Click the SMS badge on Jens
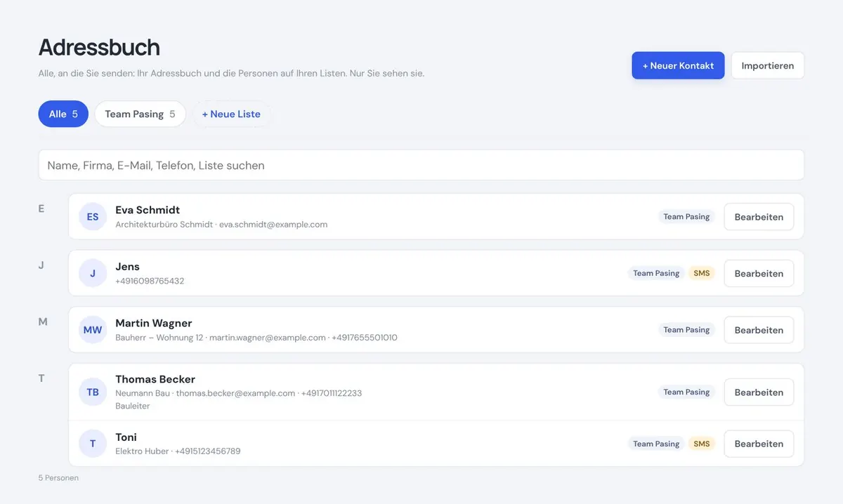The height and width of the screenshot is (504, 843). click(702, 273)
